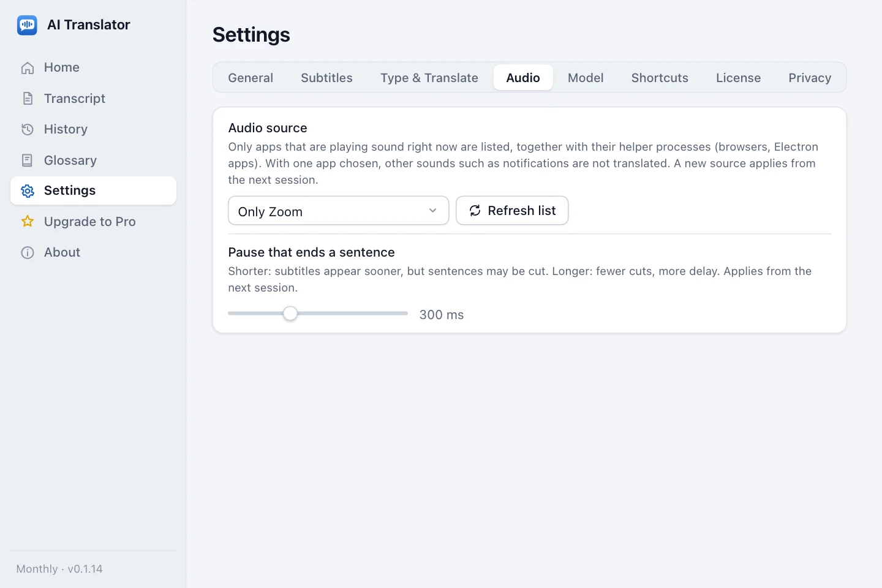This screenshot has width=882, height=588.
Task: Open the Home page label in sidebar
Action: [x=62, y=67]
